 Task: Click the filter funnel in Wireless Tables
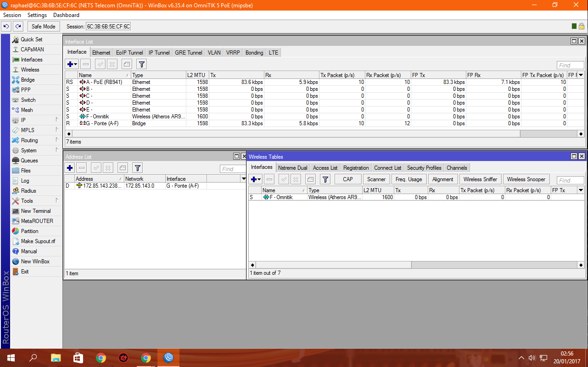point(325,179)
